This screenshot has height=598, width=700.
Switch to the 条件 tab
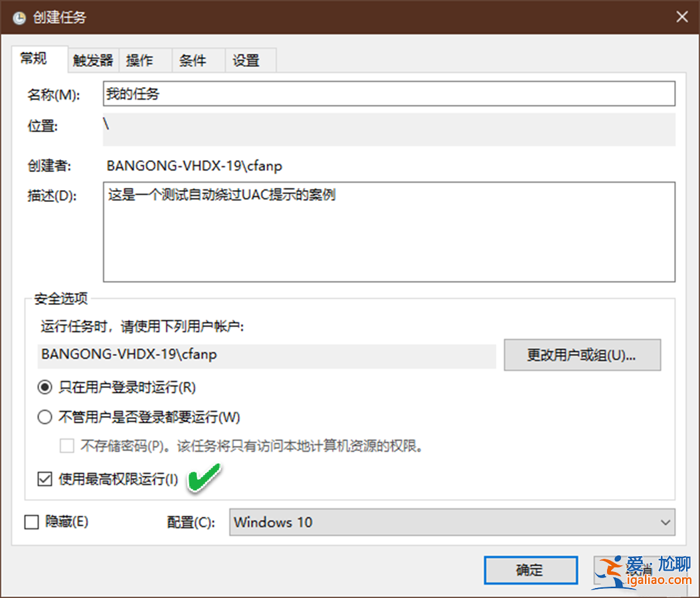point(192,60)
